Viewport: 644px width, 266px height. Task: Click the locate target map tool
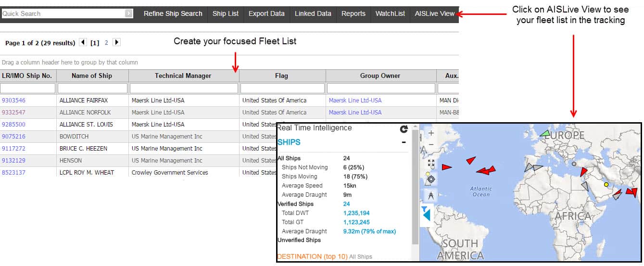(x=431, y=179)
